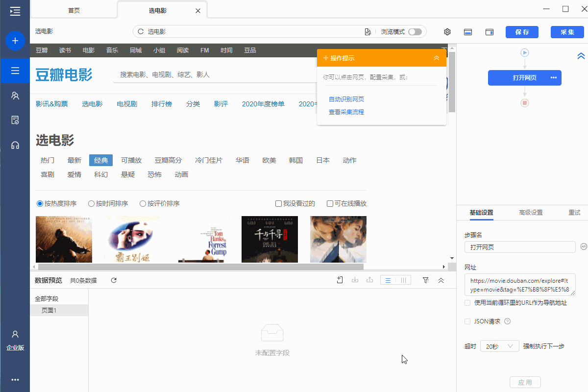Select the 按热度排序 radio button
The image size is (588, 392).
click(40, 203)
